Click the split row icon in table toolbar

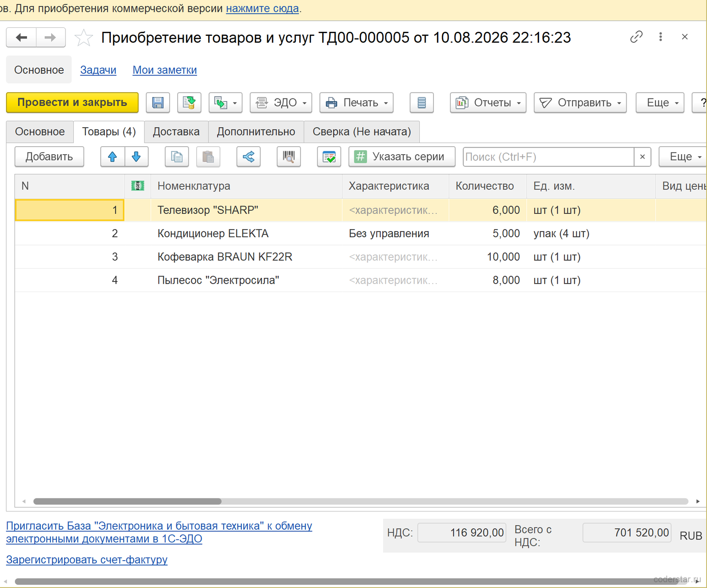point(248,157)
